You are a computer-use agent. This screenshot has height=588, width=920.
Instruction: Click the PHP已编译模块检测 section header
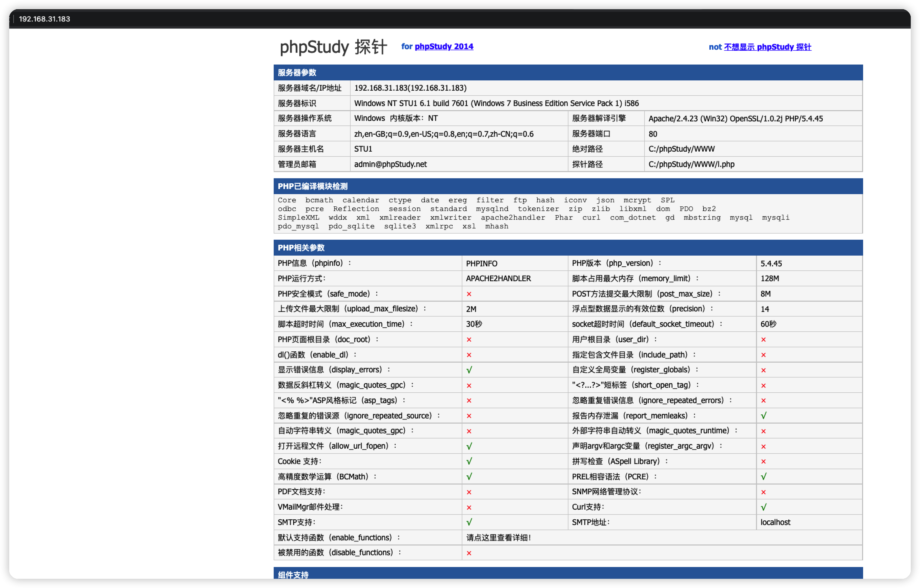click(x=313, y=186)
